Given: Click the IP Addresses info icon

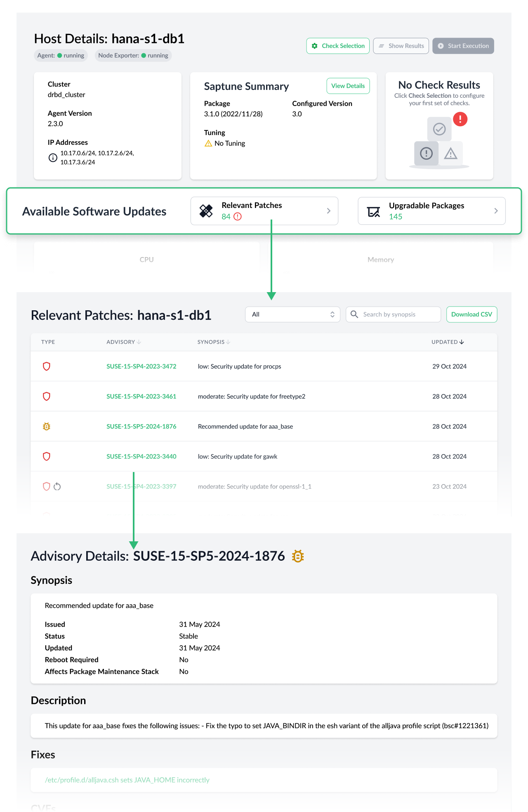Looking at the screenshot, I should click(x=53, y=158).
